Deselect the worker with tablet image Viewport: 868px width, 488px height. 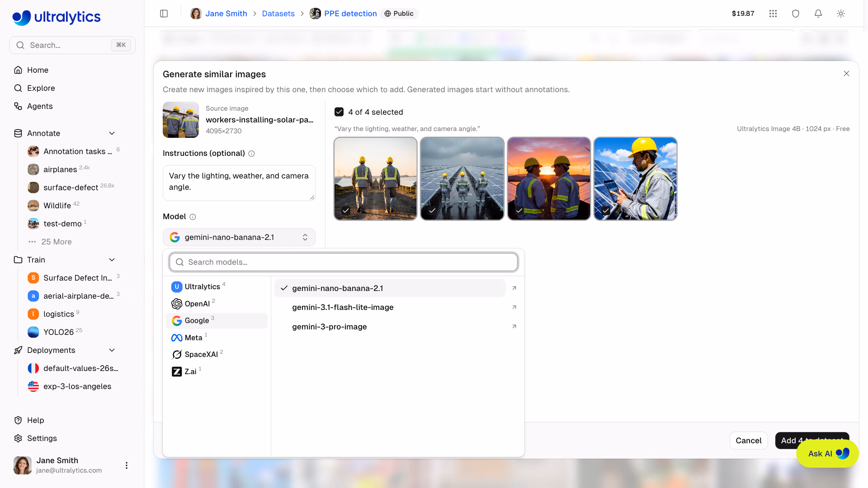[x=636, y=179]
